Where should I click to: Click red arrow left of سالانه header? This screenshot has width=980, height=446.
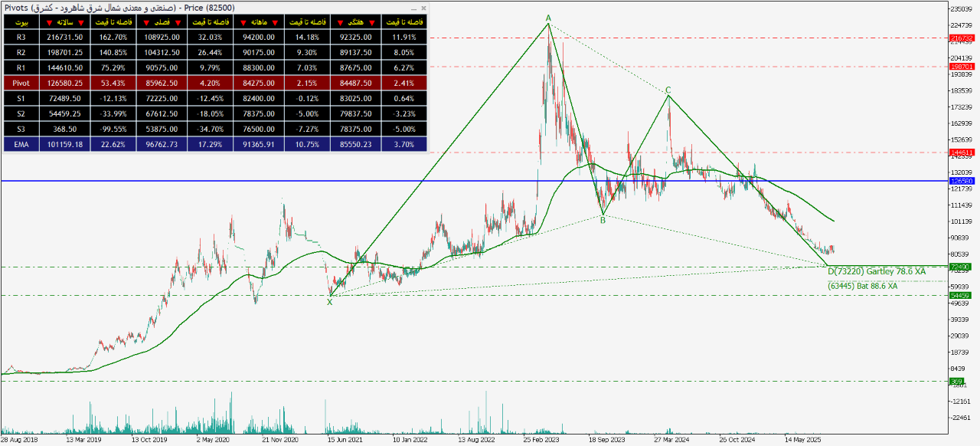[49, 22]
